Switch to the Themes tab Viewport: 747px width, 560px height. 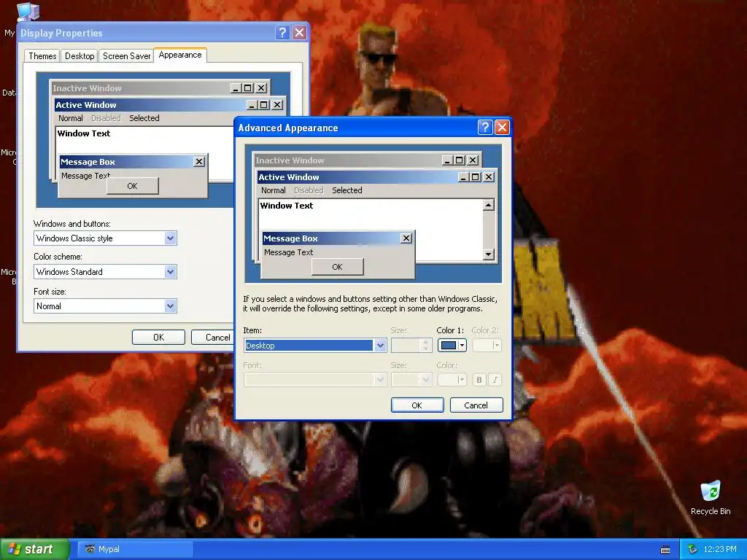tap(42, 55)
